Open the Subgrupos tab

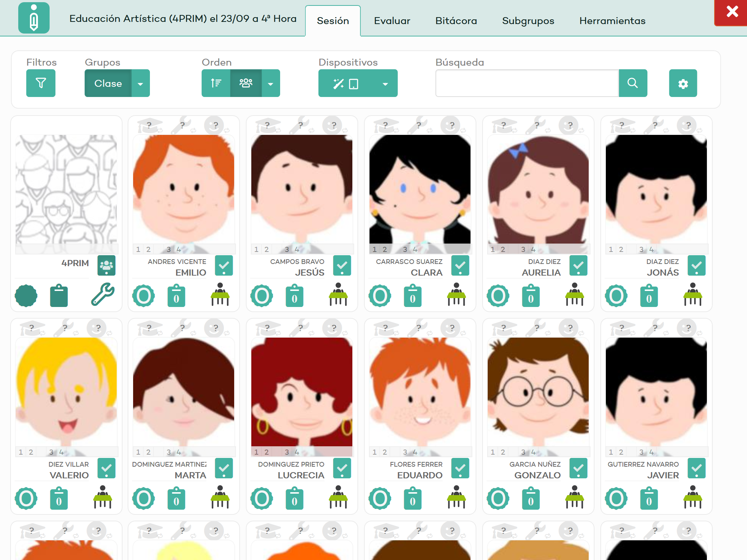click(528, 21)
